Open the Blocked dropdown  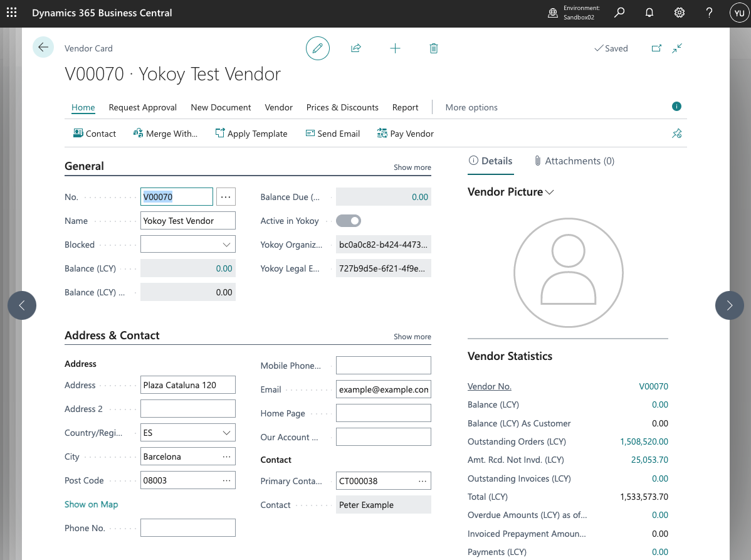pyautogui.click(x=226, y=245)
